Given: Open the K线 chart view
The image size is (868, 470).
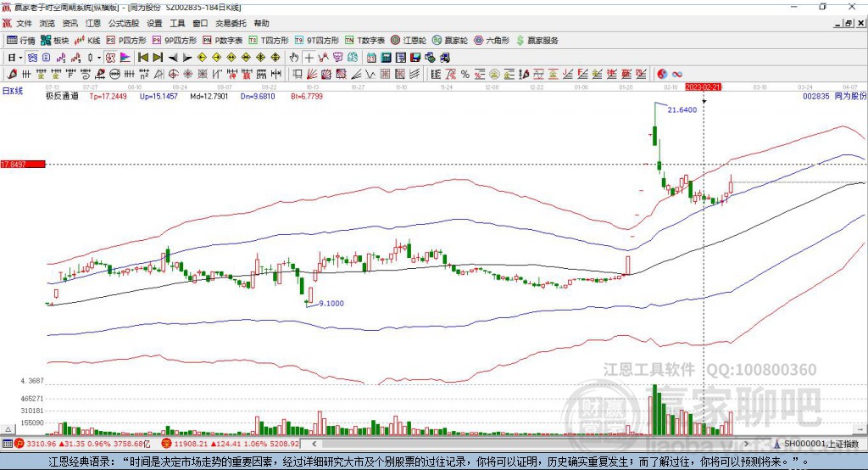Looking at the screenshot, I should click(x=89, y=40).
